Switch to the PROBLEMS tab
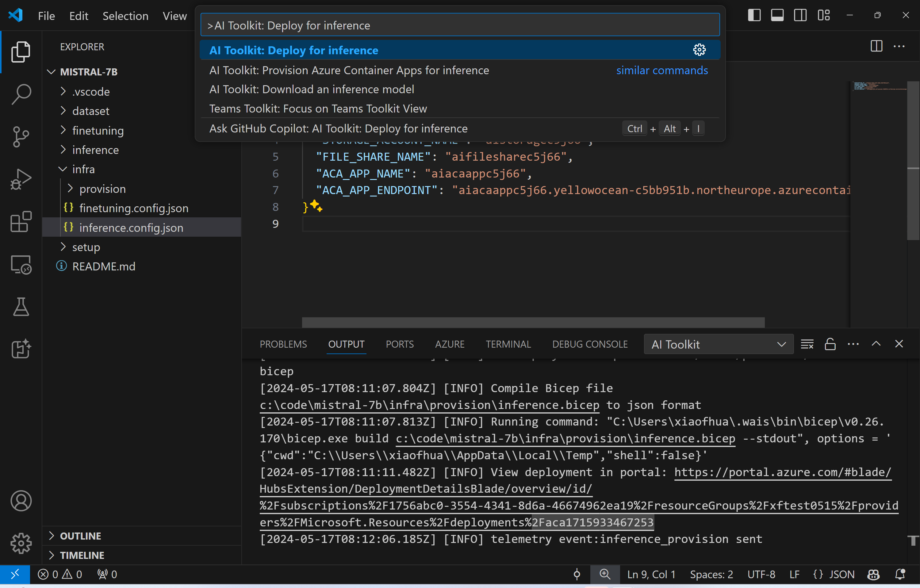920x588 pixels. [x=283, y=344]
